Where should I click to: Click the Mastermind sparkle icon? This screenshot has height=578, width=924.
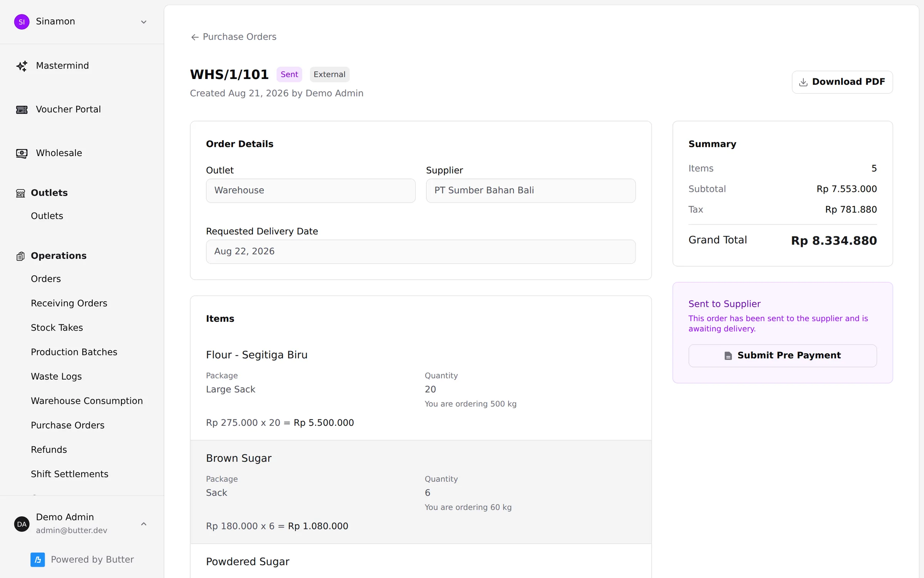[x=22, y=66]
